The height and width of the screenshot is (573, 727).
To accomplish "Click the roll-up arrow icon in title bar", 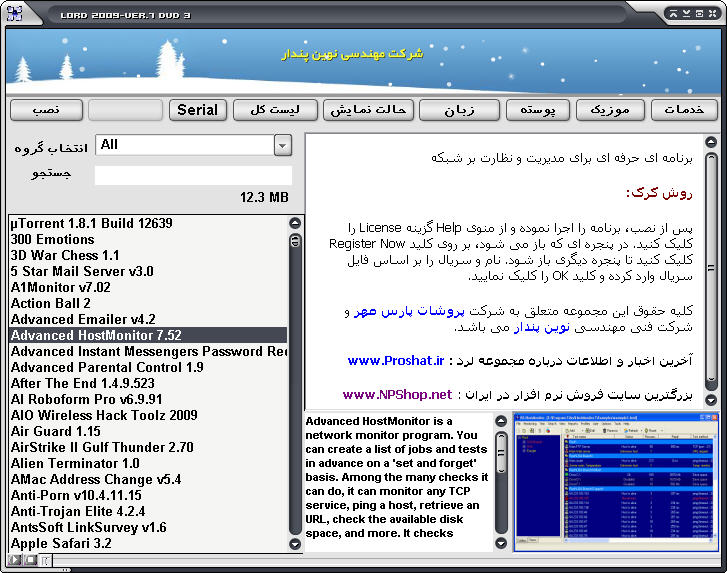I will pos(674,14).
